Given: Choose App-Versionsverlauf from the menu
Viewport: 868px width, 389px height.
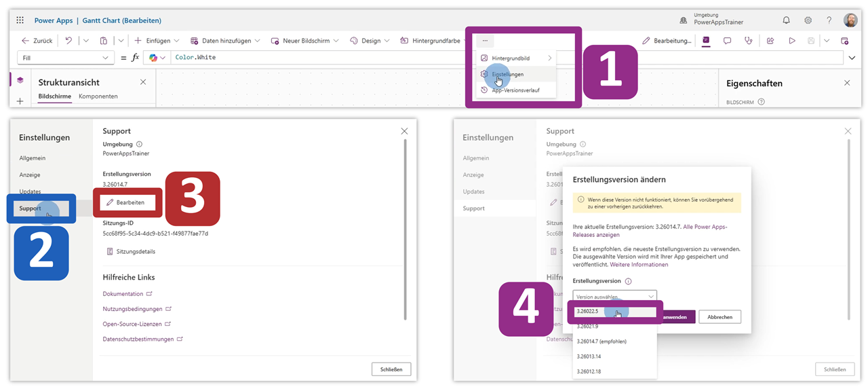Looking at the screenshot, I should tap(516, 90).
